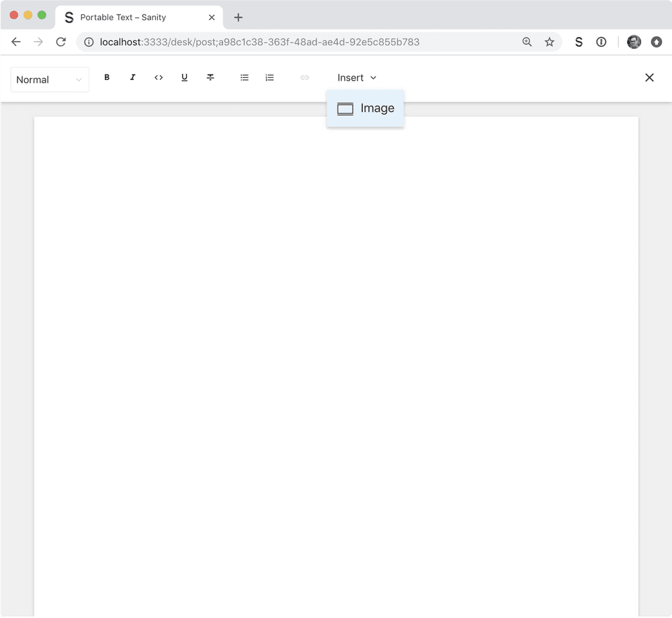
Task: Collapse the Insert dropdown menu
Action: (x=357, y=78)
